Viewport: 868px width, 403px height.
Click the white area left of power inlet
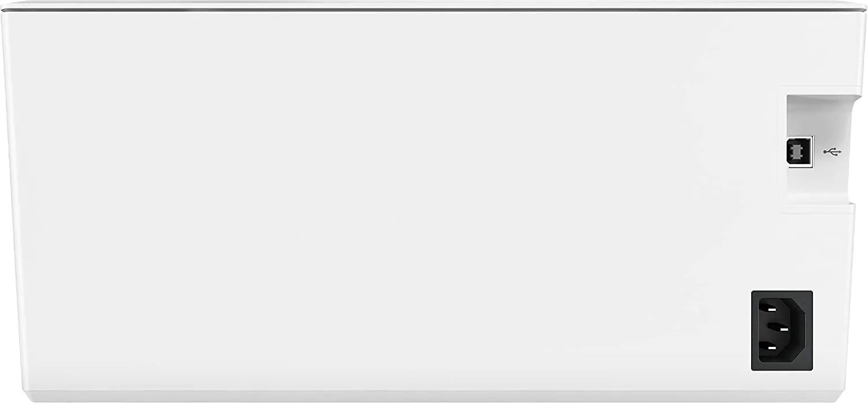665,330
